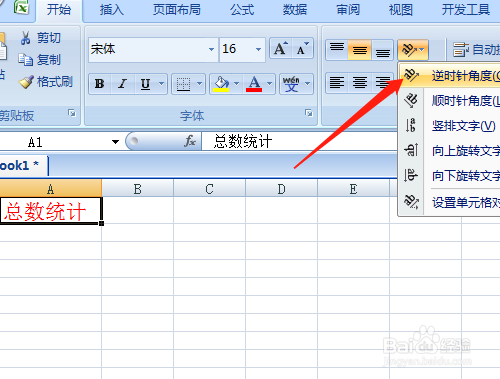Click the Copy (复制) button
The height and width of the screenshot is (379, 500).
tap(40, 60)
